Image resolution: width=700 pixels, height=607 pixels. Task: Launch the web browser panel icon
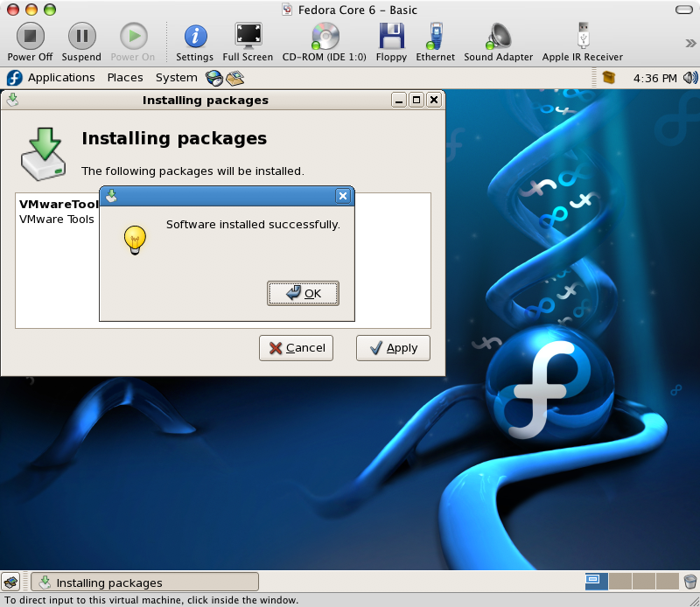[x=213, y=78]
